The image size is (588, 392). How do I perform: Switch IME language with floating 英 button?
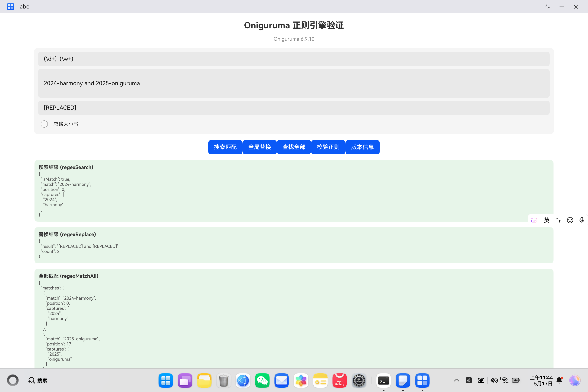point(547,220)
